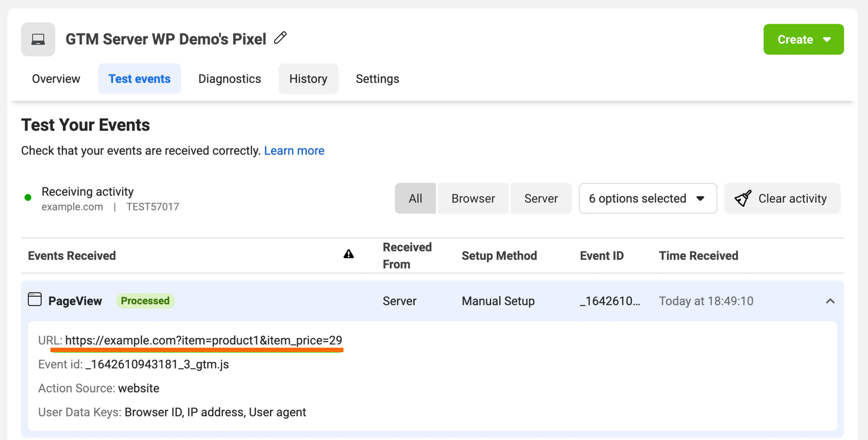Click Today at 18:49:10 time
This screenshot has width=868, height=440.
pyautogui.click(x=706, y=301)
